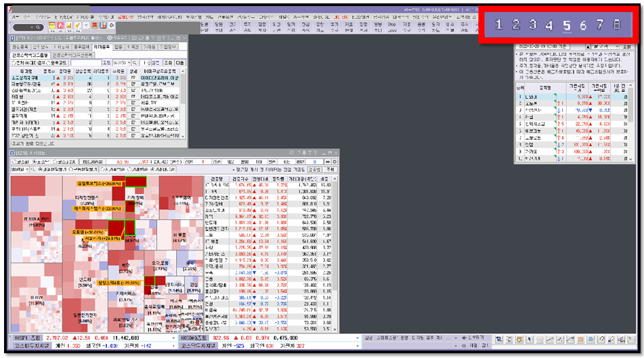Click scroll-down arrow of heatmap sector table

click(335, 330)
